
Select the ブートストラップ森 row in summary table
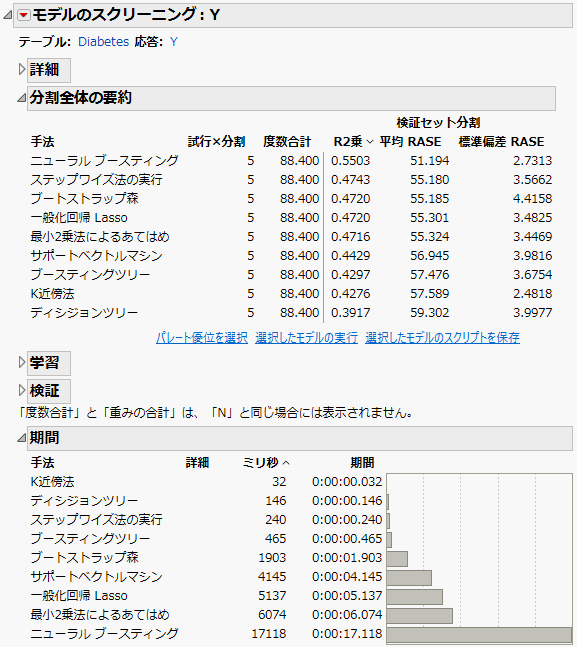291,198
